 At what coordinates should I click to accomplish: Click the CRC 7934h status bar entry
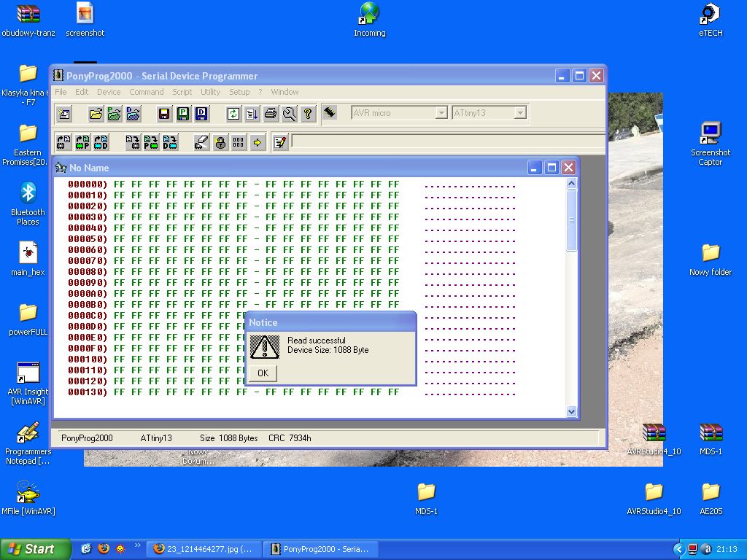tap(290, 438)
